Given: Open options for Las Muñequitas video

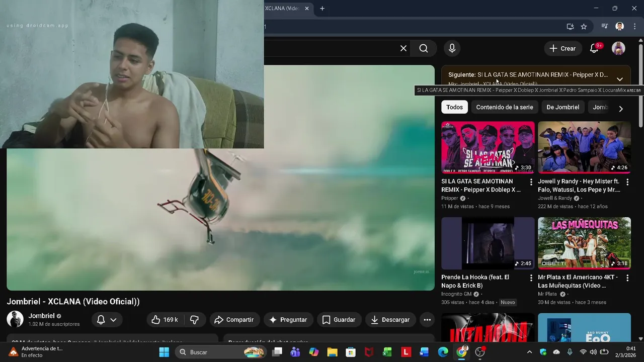Looking at the screenshot, I should coord(627,278).
